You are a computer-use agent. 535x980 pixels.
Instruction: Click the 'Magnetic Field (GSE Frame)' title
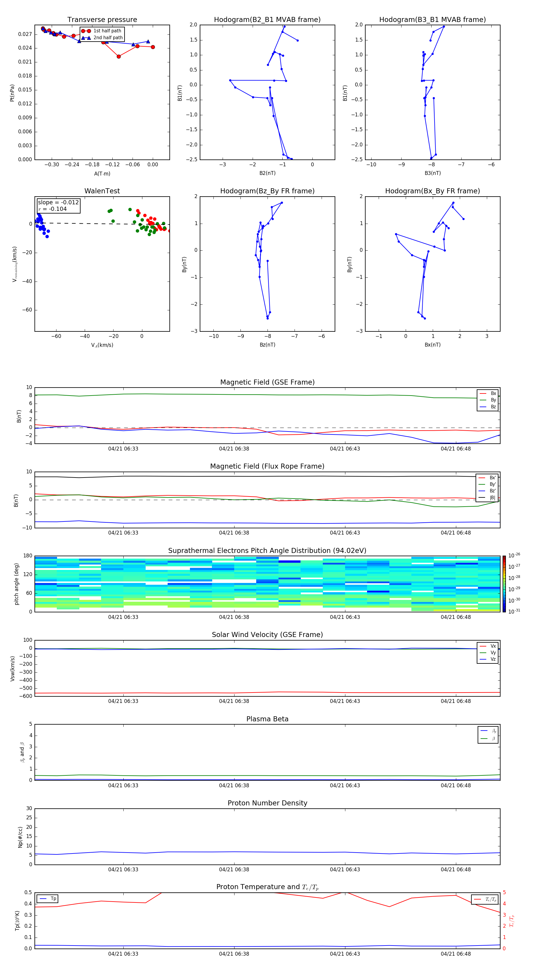pos(267,382)
